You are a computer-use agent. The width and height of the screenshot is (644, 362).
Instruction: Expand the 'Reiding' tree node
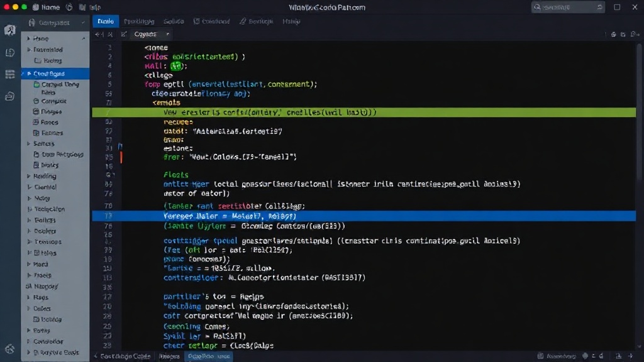click(x=29, y=177)
